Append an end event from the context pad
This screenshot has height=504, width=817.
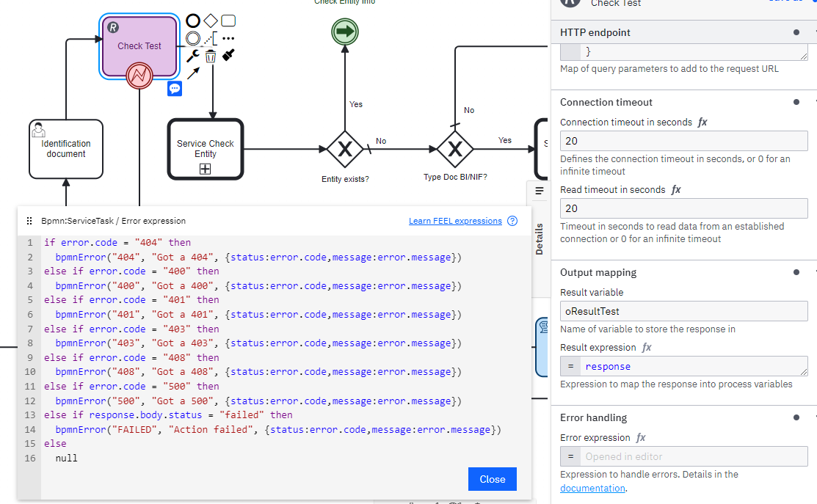pyautogui.click(x=193, y=21)
